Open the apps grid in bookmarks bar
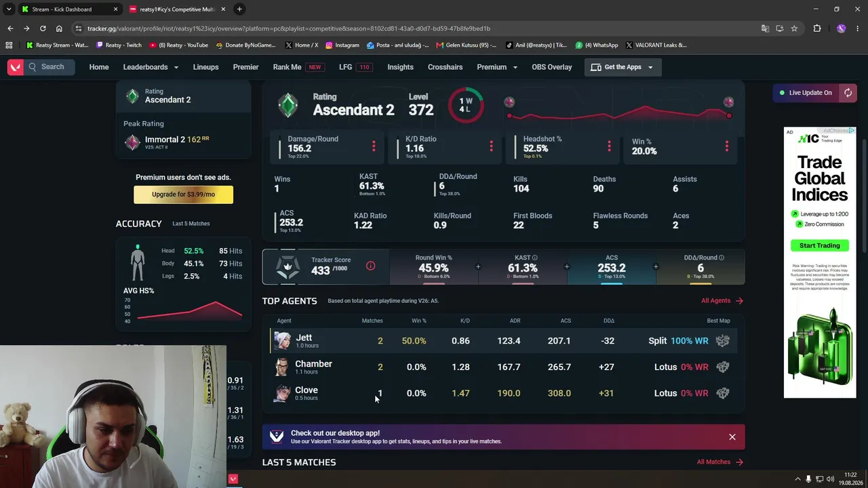The width and height of the screenshot is (868, 488). pos(9,45)
